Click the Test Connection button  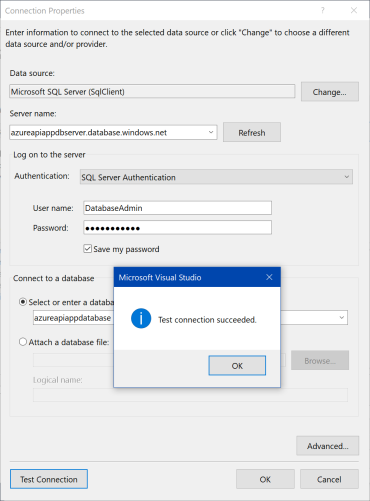(x=49, y=479)
